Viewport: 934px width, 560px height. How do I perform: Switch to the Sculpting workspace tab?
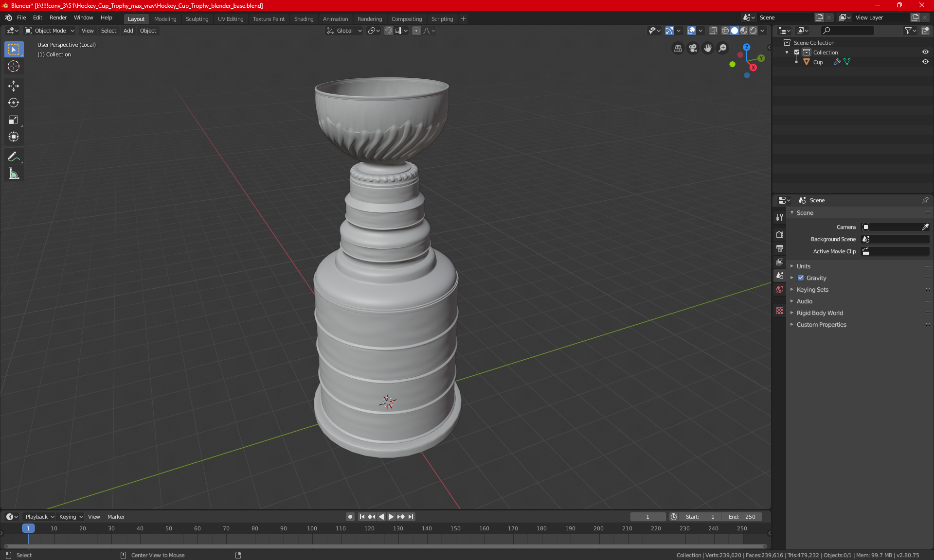(197, 19)
